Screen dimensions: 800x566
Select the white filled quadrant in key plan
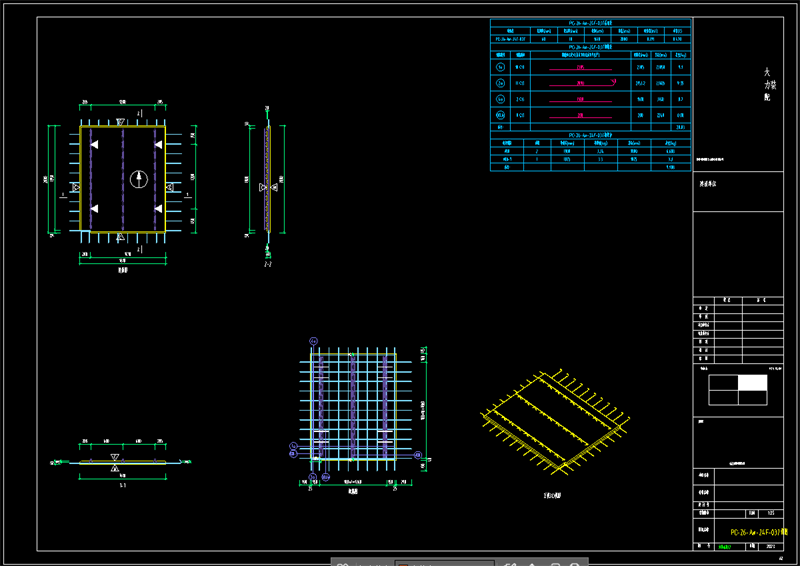[x=753, y=383]
